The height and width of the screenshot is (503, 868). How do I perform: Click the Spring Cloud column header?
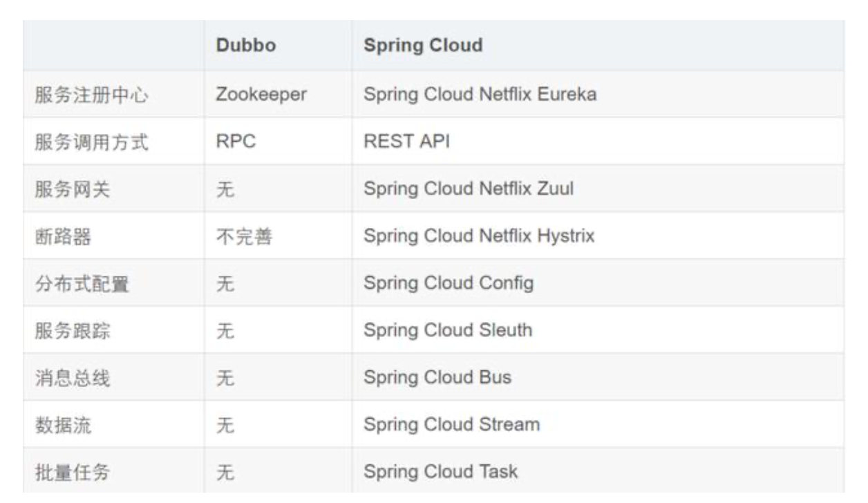[x=423, y=46]
